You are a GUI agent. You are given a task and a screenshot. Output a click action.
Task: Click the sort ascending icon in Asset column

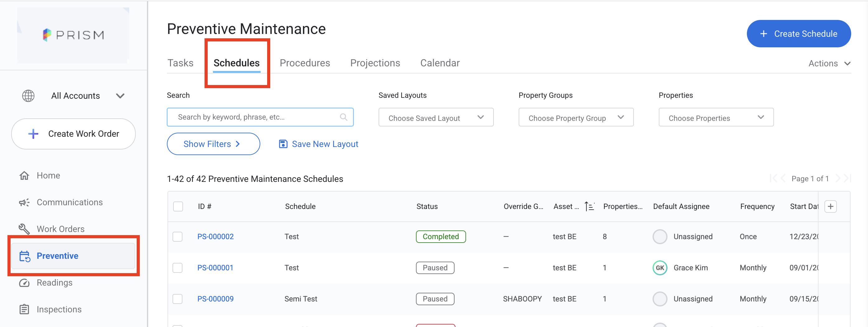[589, 206]
